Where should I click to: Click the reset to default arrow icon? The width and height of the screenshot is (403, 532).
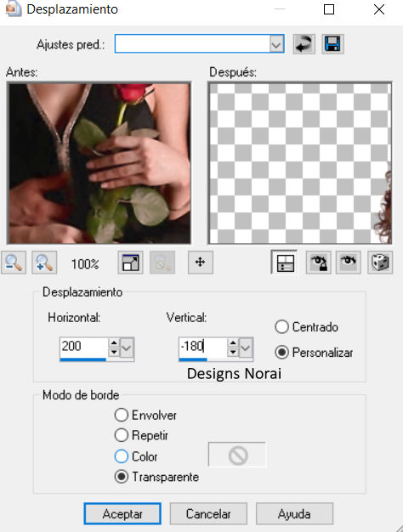pos(304,44)
